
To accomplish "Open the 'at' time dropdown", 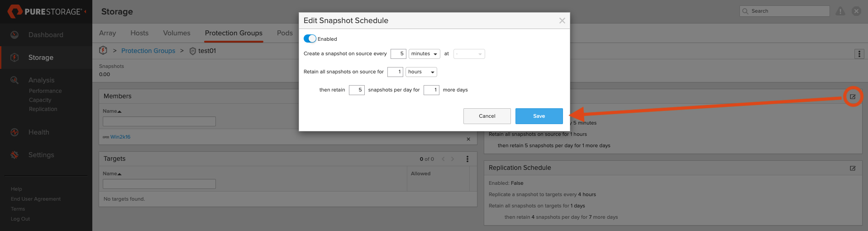I will pos(469,54).
